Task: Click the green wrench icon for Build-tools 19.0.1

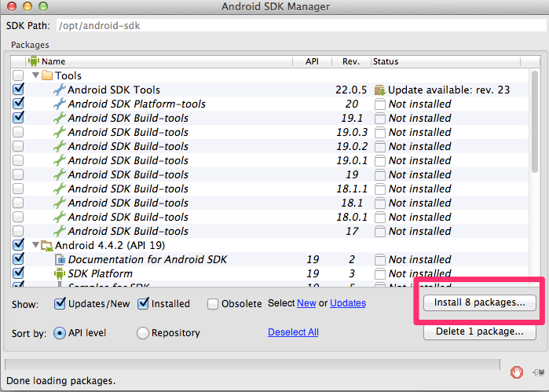Action: [x=60, y=160]
